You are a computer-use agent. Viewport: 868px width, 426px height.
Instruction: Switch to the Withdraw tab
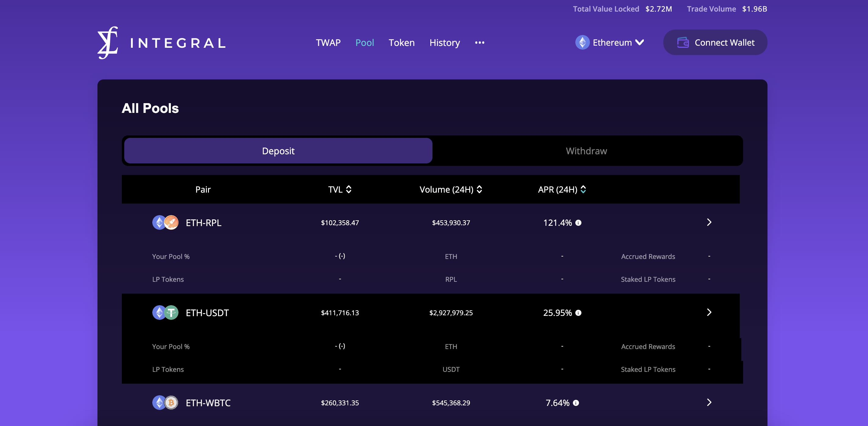(x=586, y=151)
